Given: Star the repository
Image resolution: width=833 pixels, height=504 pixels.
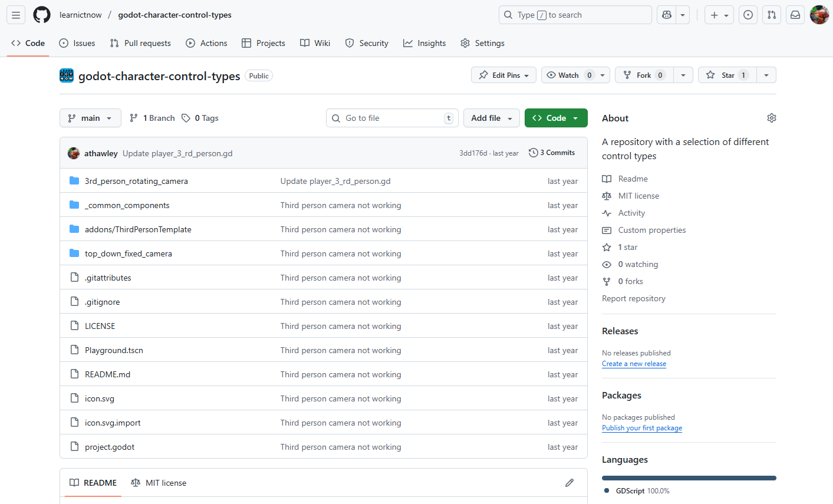Looking at the screenshot, I should [727, 75].
